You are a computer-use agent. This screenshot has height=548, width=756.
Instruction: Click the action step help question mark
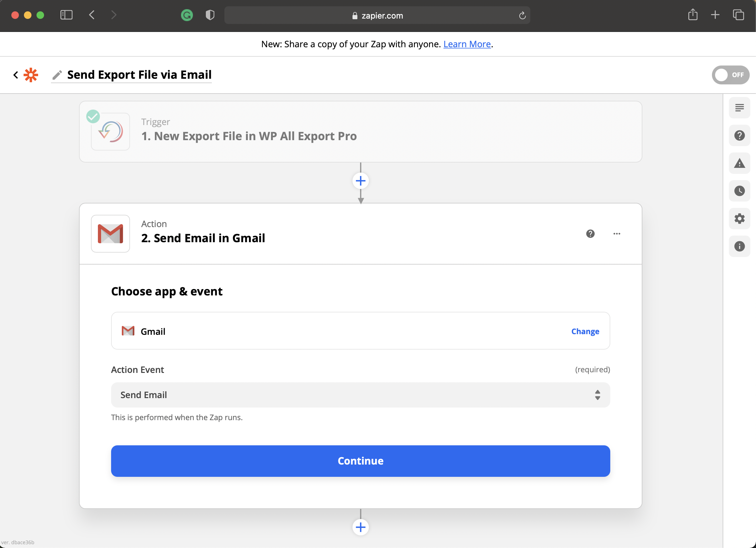coord(590,233)
